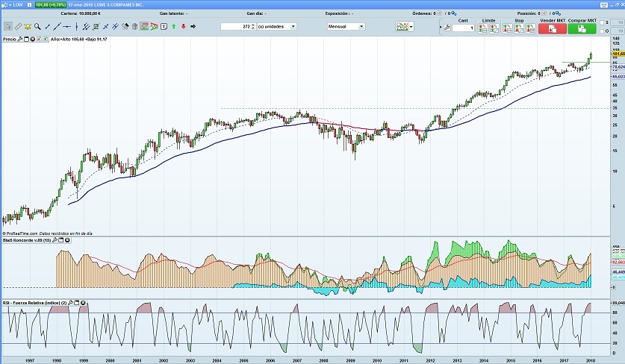Expand the (x) unidades dropdown
Screen dimensions: 625x364
click(276, 26)
